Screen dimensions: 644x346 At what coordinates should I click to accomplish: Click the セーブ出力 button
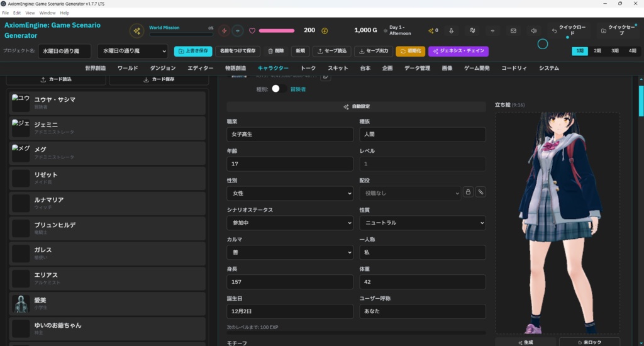tap(374, 51)
